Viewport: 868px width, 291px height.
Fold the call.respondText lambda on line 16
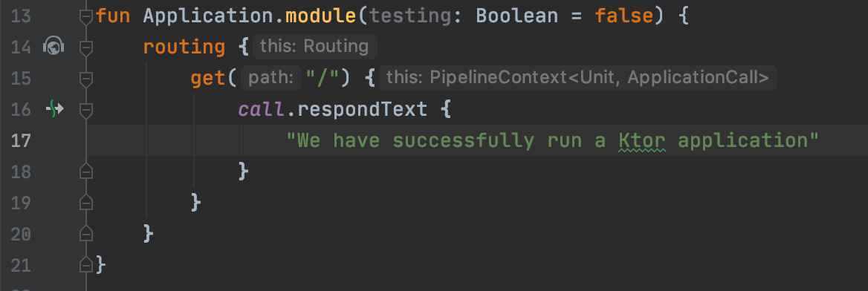click(85, 111)
